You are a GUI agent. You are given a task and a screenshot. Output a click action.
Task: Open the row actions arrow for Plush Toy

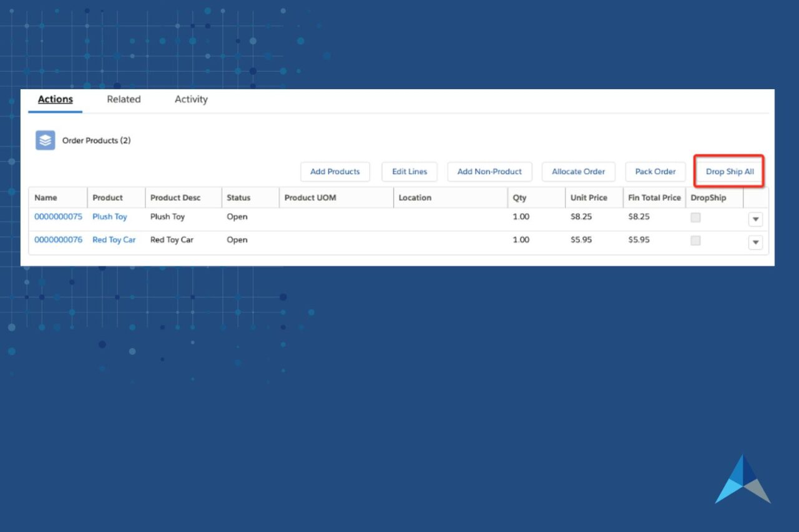pos(755,219)
